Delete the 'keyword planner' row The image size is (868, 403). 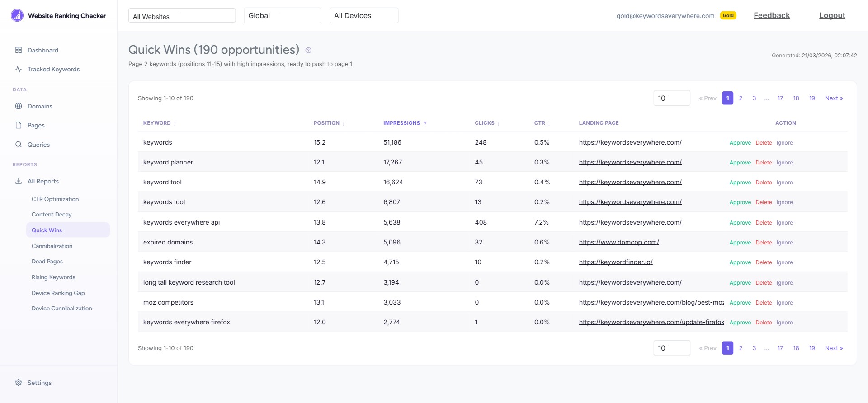tap(764, 163)
